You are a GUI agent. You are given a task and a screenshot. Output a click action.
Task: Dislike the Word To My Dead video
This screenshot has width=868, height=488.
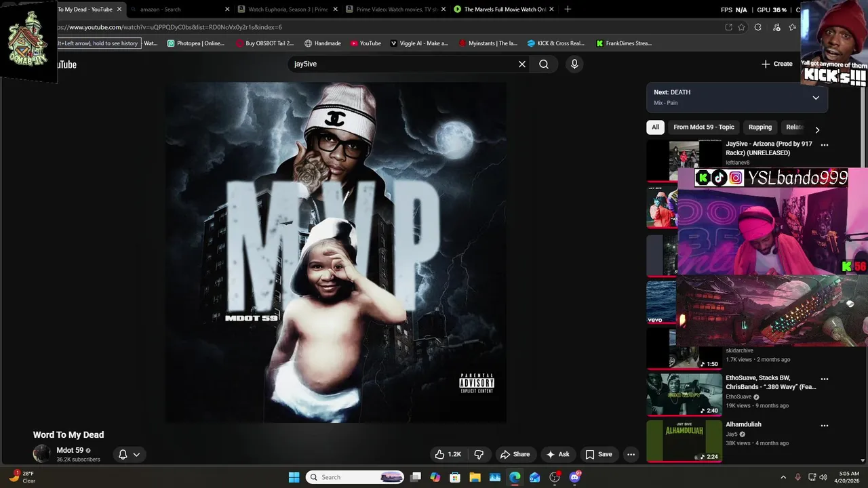[x=479, y=454]
